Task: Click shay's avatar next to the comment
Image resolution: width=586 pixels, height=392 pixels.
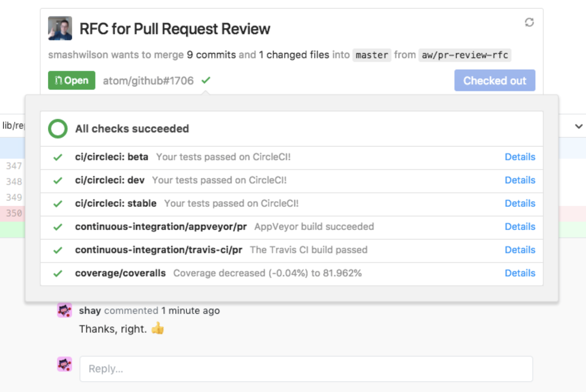Action: [x=64, y=310]
